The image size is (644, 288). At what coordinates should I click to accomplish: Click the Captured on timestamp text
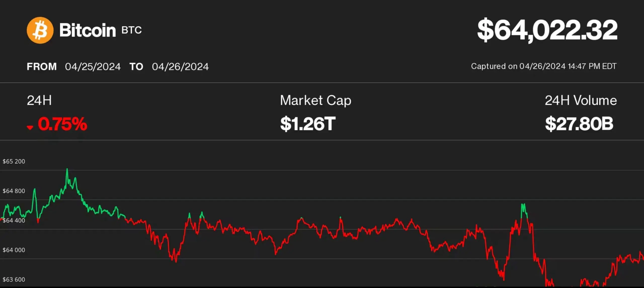(x=544, y=66)
